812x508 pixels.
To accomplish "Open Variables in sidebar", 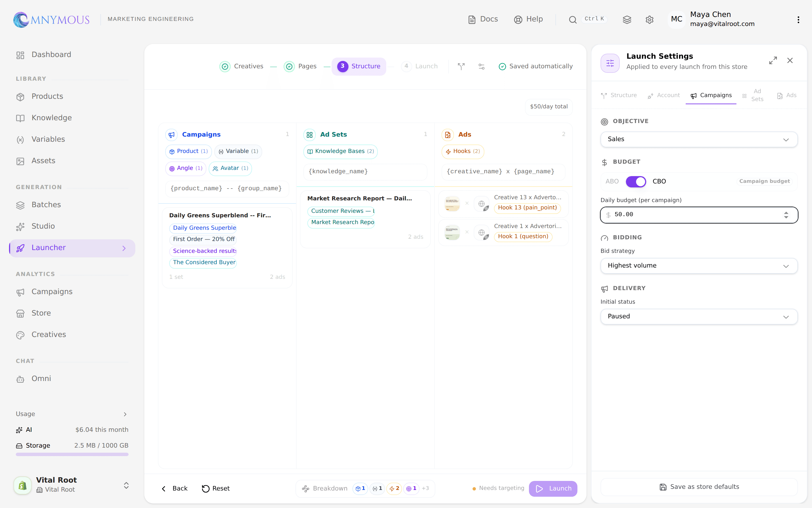I will click(x=72, y=139).
